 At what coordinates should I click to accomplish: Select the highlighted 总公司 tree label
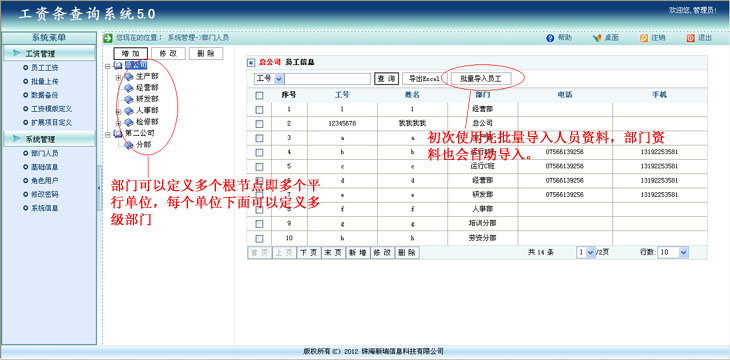click(x=136, y=66)
